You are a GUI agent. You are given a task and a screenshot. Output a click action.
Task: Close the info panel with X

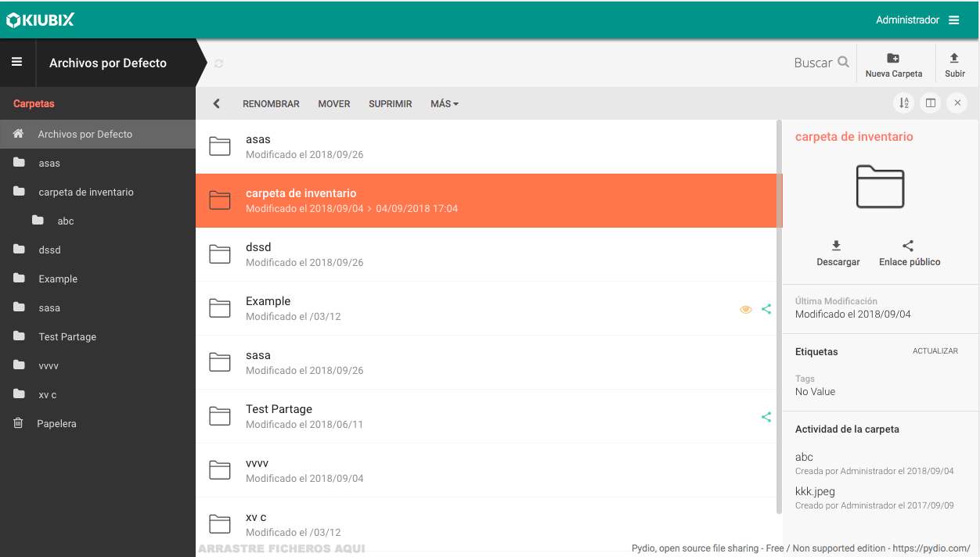pos(957,103)
